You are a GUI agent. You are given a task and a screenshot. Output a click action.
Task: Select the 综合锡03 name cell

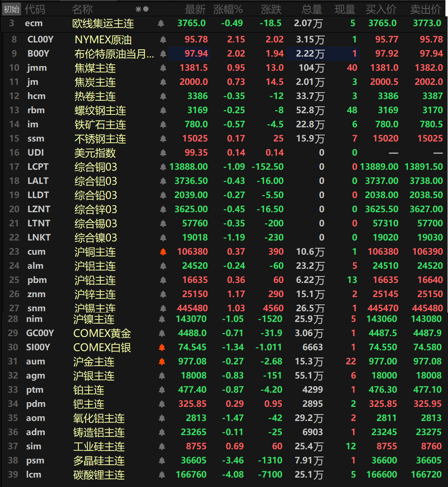point(96,224)
